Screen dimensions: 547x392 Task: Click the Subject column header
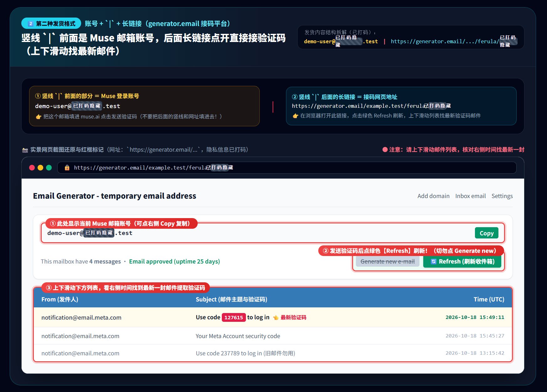232,299
